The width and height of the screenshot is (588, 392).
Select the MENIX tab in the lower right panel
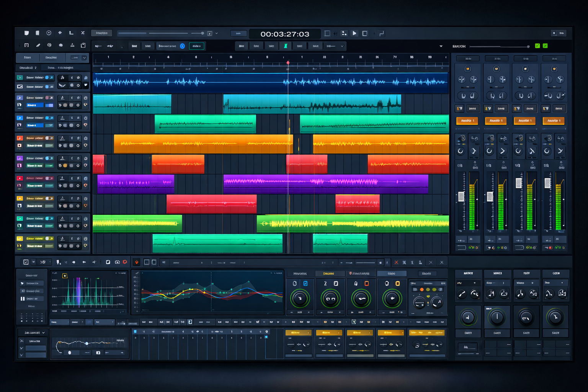468,273
